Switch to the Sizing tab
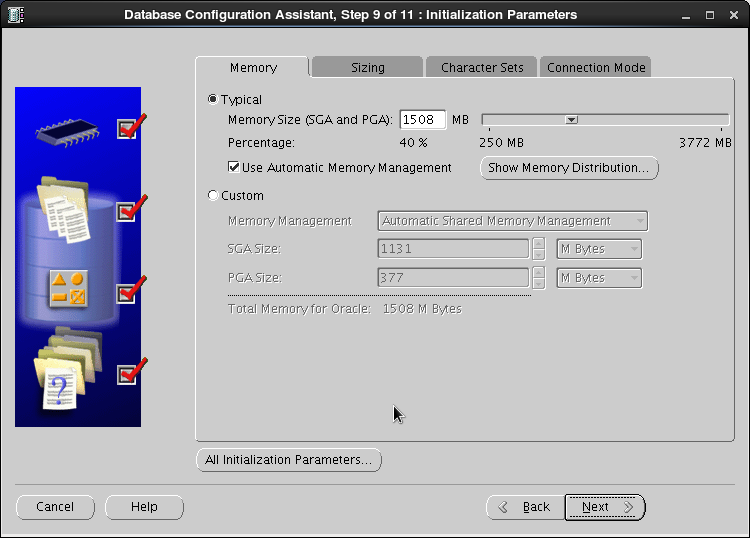 pos(367,67)
